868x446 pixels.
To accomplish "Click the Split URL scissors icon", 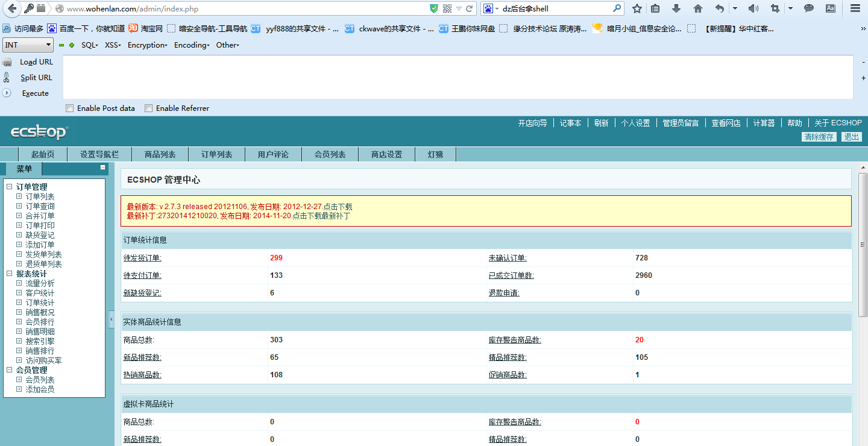I will coord(7,77).
